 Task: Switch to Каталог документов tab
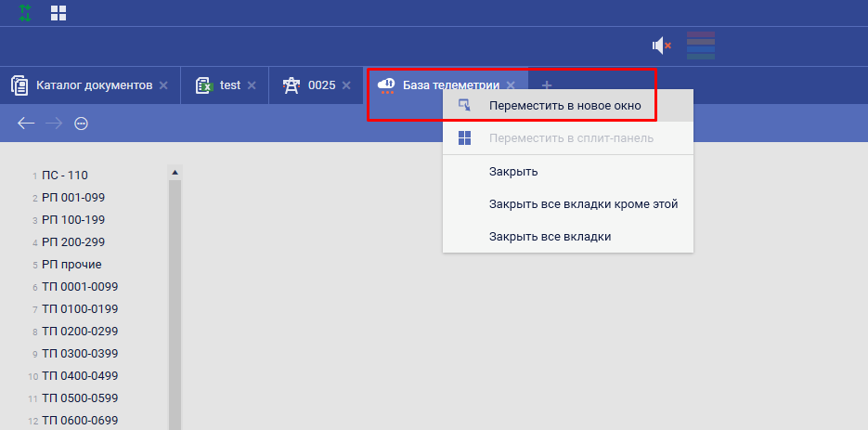tap(93, 85)
